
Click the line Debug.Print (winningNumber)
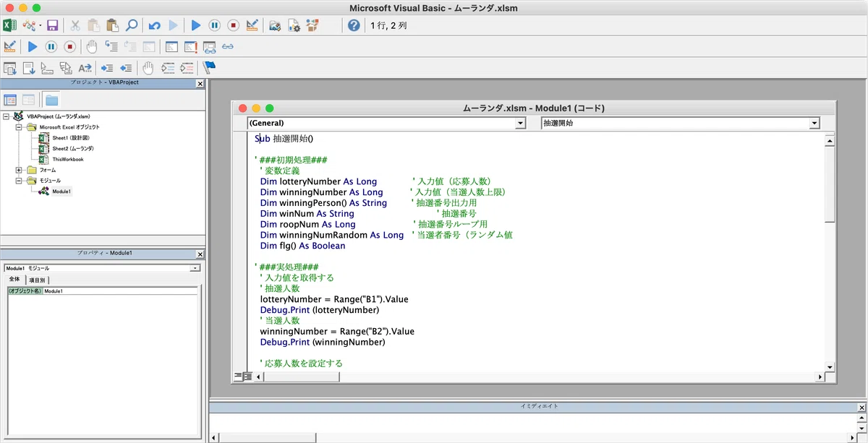click(322, 343)
